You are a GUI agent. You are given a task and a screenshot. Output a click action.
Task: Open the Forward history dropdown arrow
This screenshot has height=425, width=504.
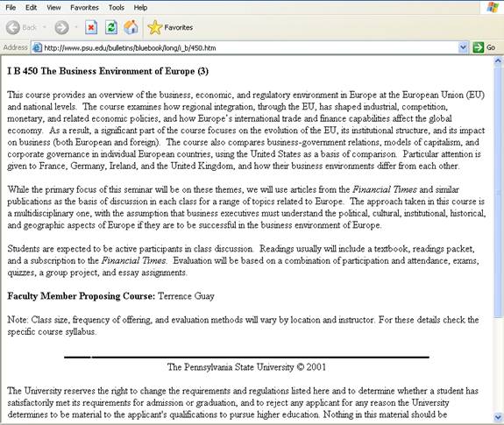pos(76,28)
